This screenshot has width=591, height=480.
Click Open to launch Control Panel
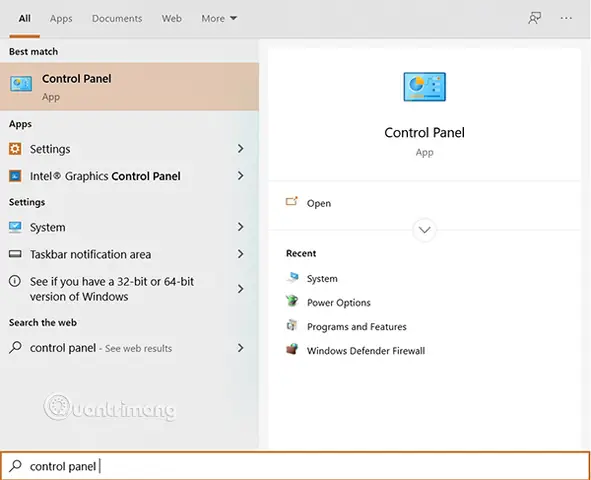[x=319, y=203]
